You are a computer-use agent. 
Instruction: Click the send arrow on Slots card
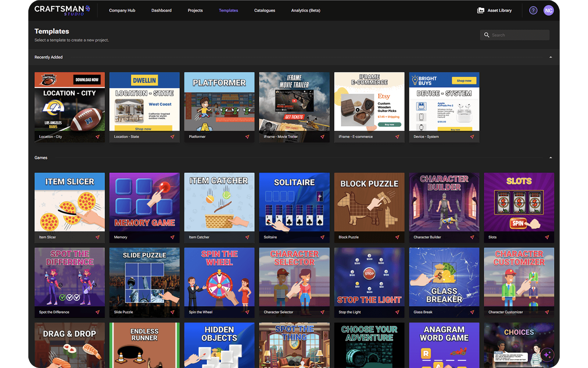[547, 237]
